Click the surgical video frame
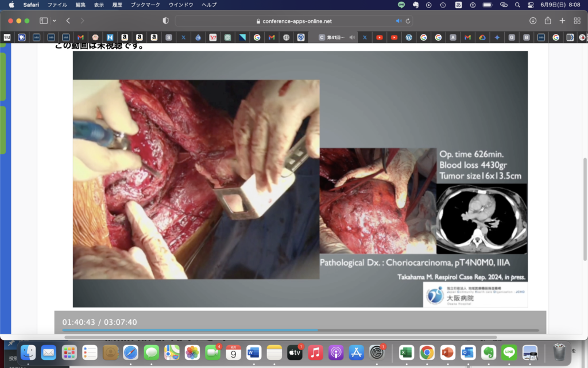The height and width of the screenshot is (368, 588). coord(196,179)
